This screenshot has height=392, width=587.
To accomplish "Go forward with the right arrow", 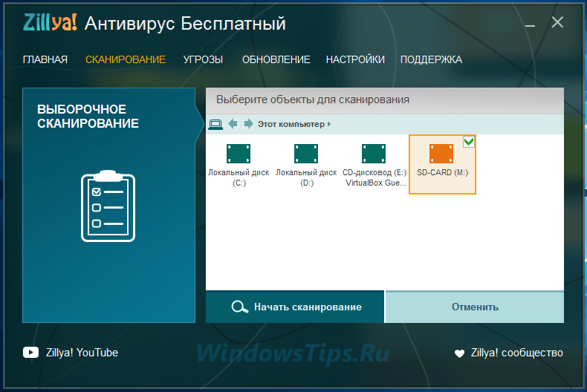I will click(248, 124).
